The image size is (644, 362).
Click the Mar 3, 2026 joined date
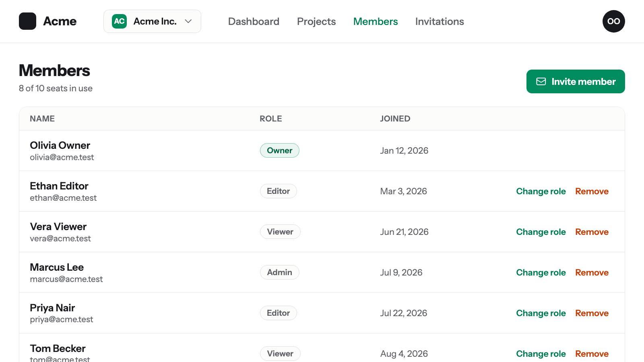coord(404,191)
